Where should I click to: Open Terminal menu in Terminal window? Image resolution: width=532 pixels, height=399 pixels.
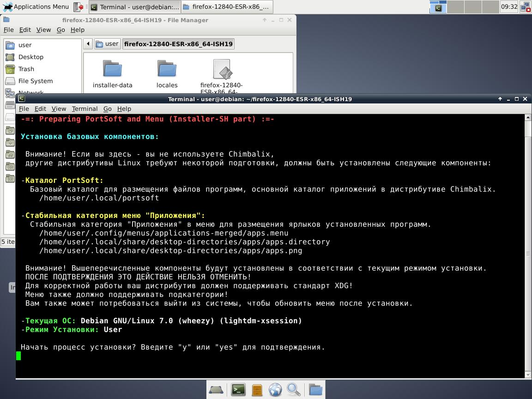coord(85,109)
